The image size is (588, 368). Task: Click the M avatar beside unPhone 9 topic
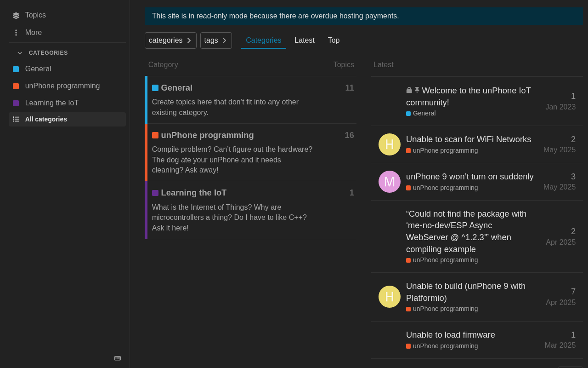390,182
